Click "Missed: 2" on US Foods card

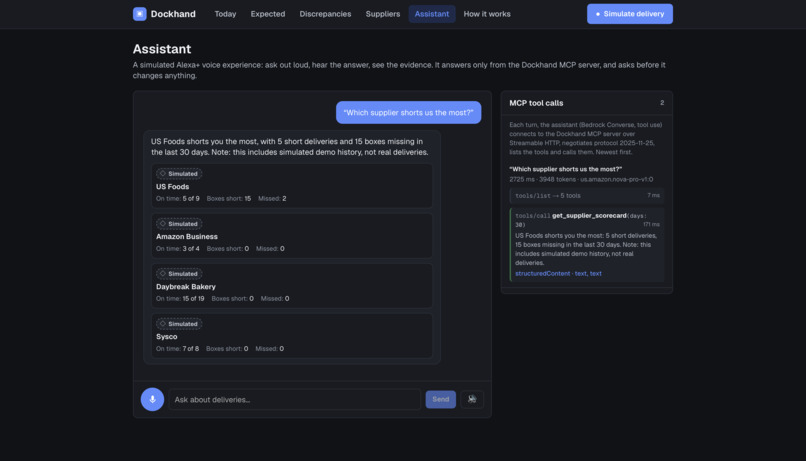[x=272, y=198]
